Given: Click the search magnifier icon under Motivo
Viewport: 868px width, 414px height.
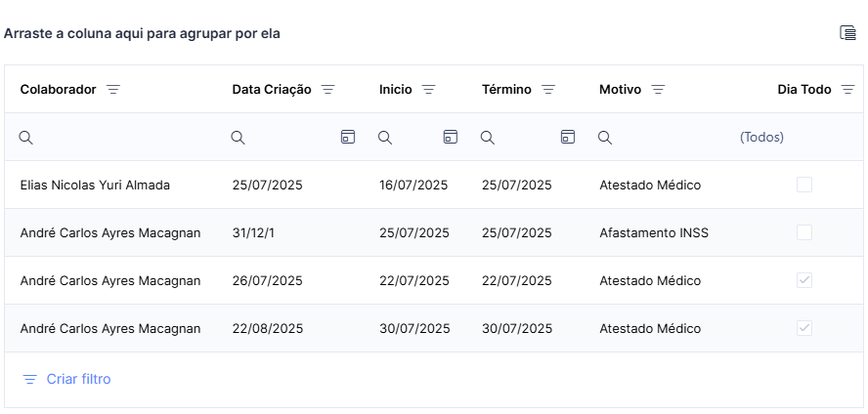Looking at the screenshot, I should pyautogui.click(x=605, y=138).
